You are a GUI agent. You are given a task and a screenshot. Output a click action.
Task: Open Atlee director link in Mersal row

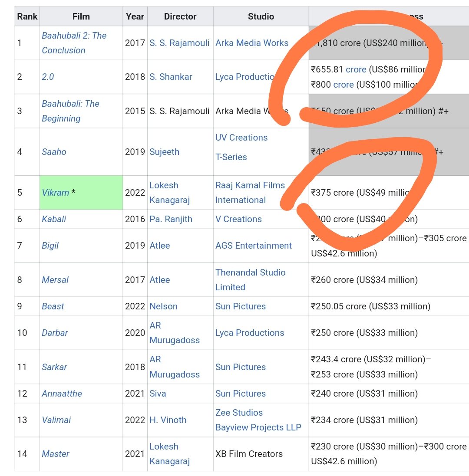(x=159, y=279)
